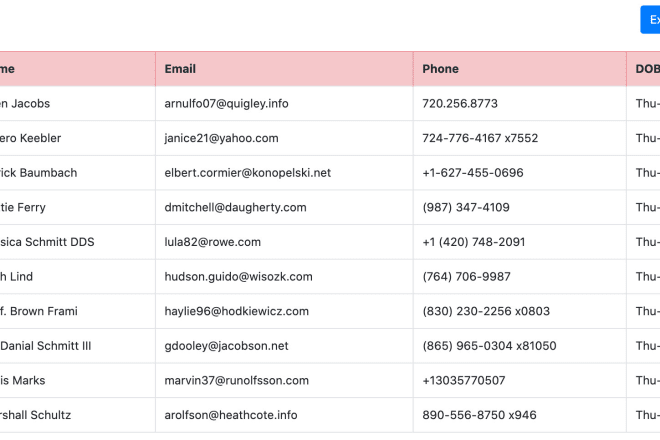The image size is (660, 440).
Task: Click phone number (987) 347-4109
Action: [466, 207]
